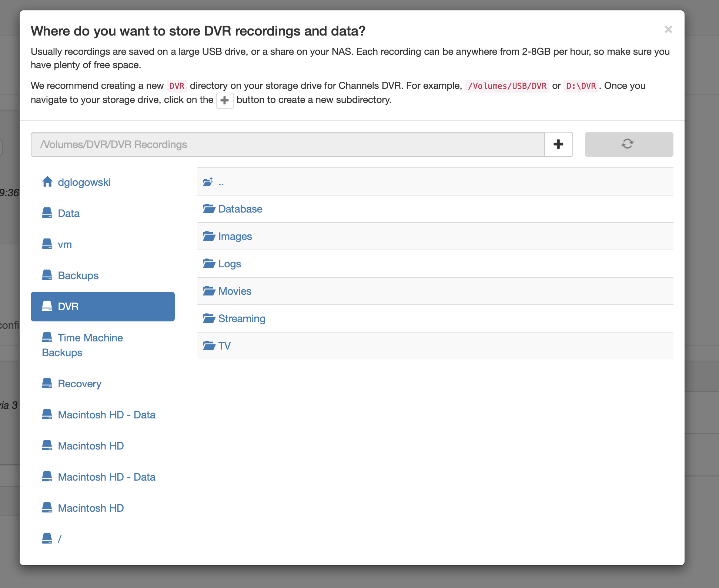Image resolution: width=719 pixels, height=588 pixels.
Task: Open the TV folder
Action: pyautogui.click(x=224, y=346)
